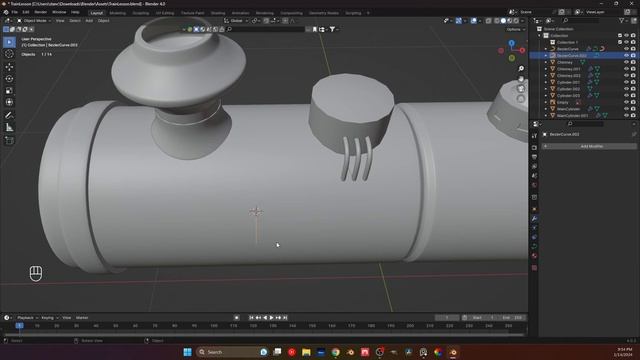This screenshot has height=360, width=640.
Task: Switch to rendered viewport shading
Action: (x=516, y=20)
